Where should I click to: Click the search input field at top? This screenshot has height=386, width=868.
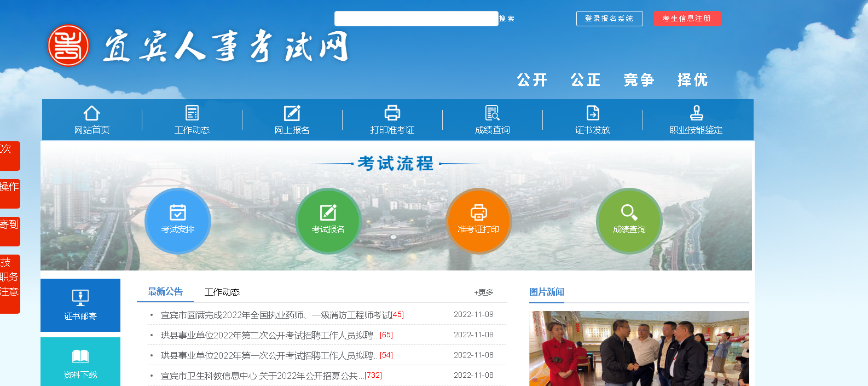point(416,19)
